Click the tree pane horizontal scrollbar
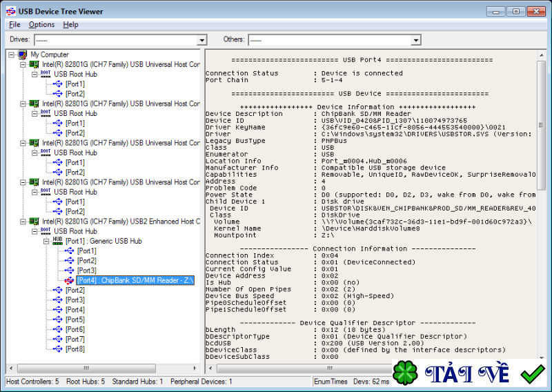The image size is (552, 392). coord(103,369)
